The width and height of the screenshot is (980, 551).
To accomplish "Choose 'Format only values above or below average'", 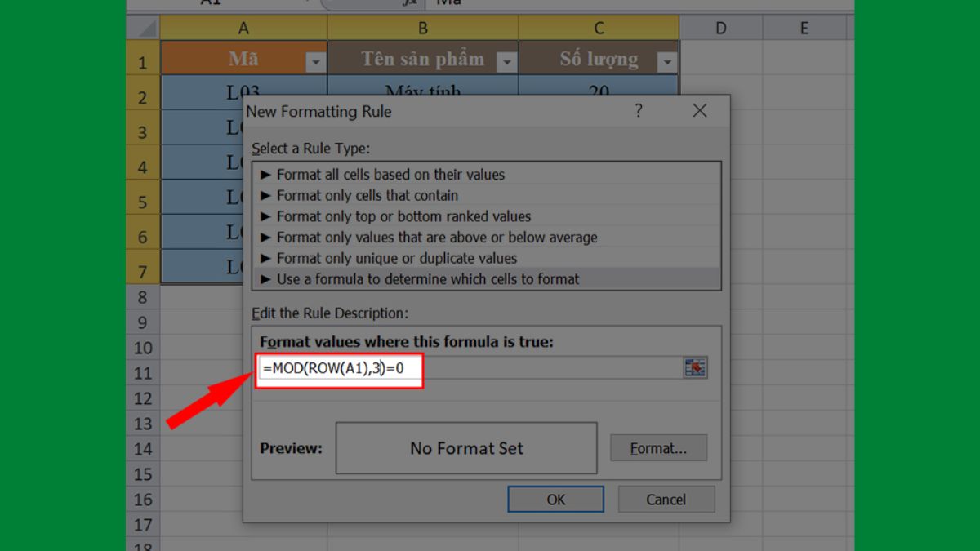I will 437,238.
